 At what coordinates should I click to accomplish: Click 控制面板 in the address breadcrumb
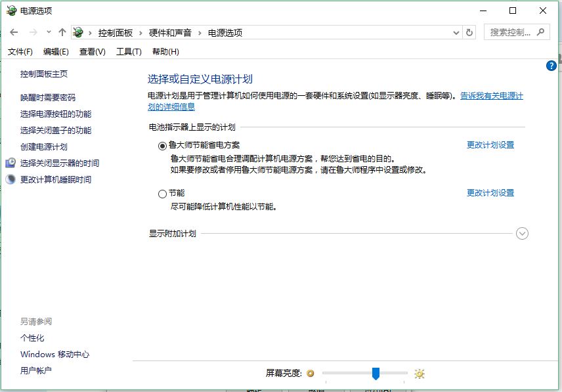pyautogui.click(x=116, y=33)
